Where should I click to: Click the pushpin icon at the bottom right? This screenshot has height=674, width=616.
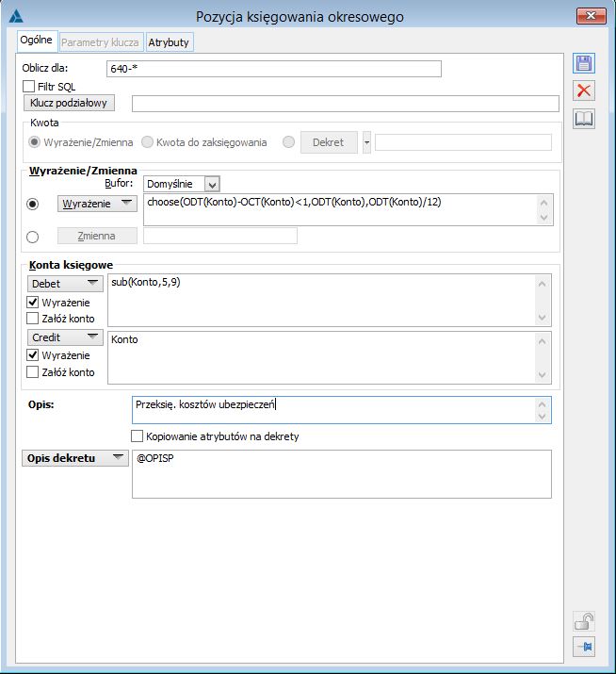584,647
